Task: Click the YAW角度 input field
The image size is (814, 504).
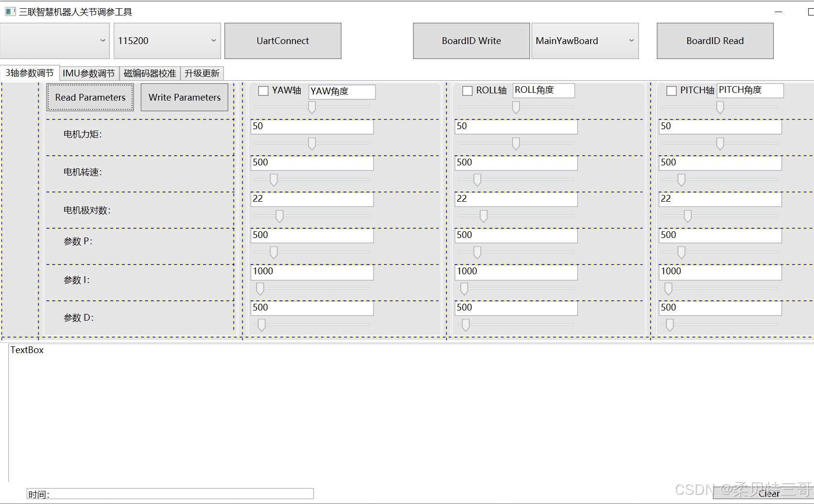Action: click(x=342, y=91)
